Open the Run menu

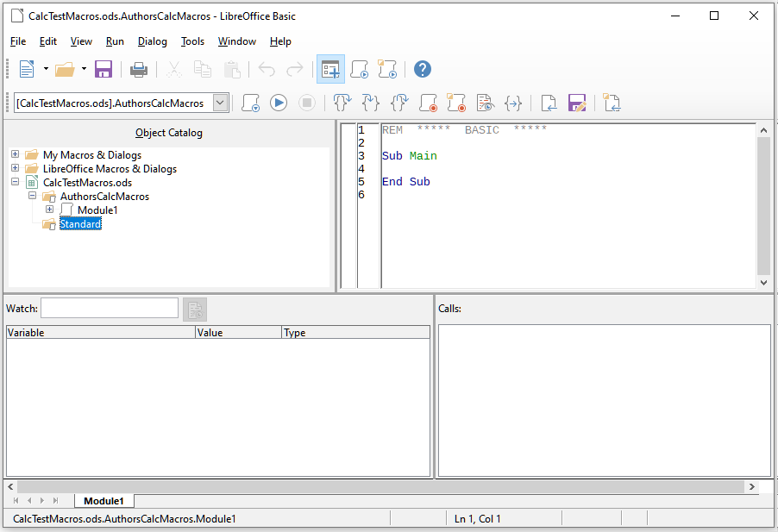pyautogui.click(x=115, y=41)
